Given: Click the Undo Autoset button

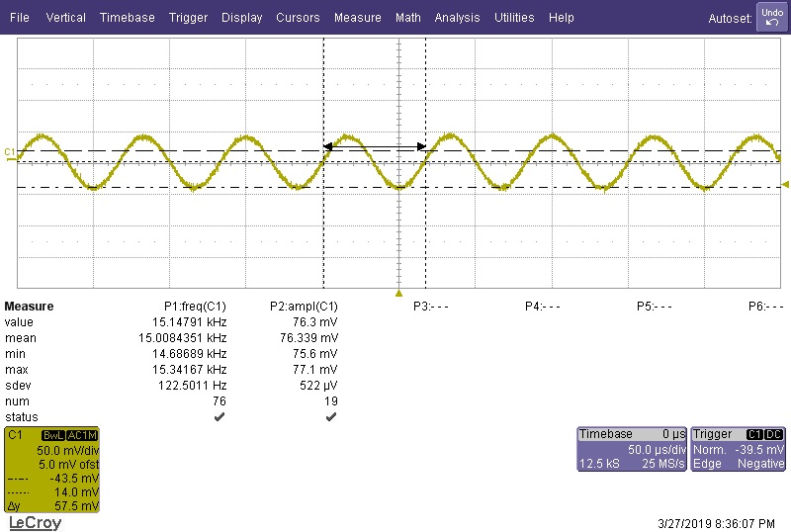Looking at the screenshot, I should [x=772, y=17].
